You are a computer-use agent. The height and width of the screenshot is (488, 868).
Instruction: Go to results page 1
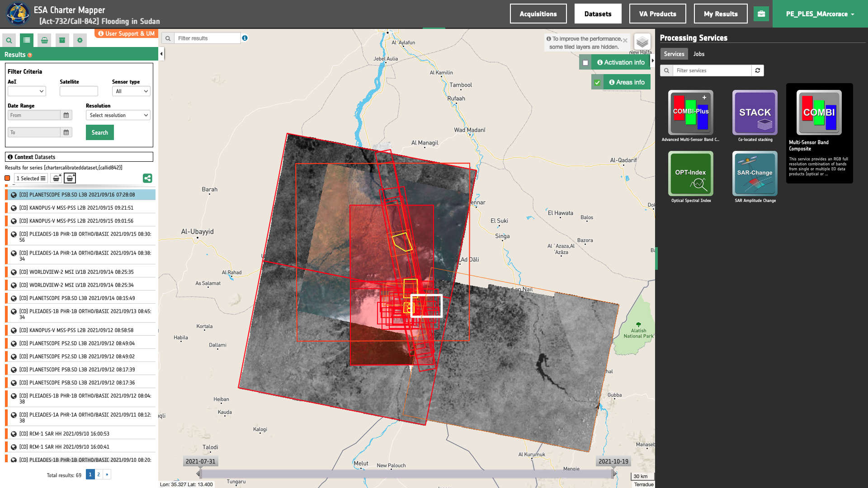90,474
